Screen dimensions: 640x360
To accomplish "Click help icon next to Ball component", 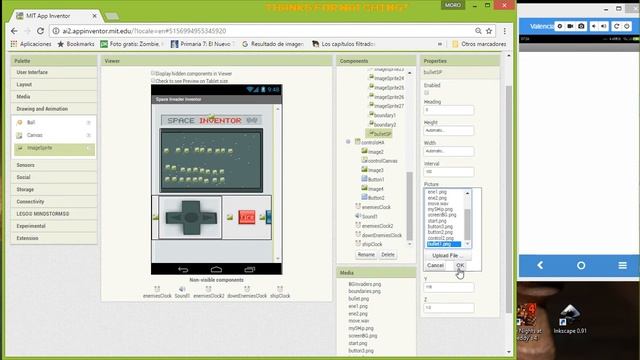I will (88, 122).
